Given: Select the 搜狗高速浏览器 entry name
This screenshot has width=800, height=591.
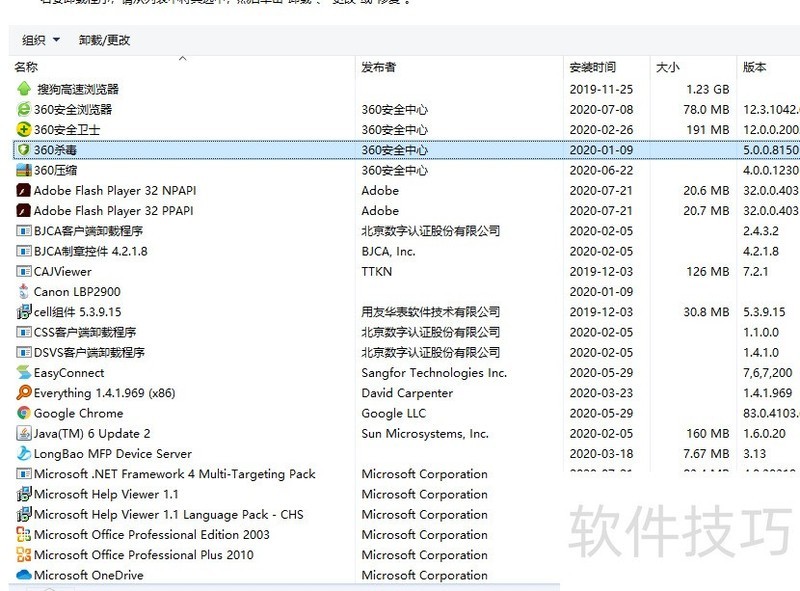Looking at the screenshot, I should 78,89.
